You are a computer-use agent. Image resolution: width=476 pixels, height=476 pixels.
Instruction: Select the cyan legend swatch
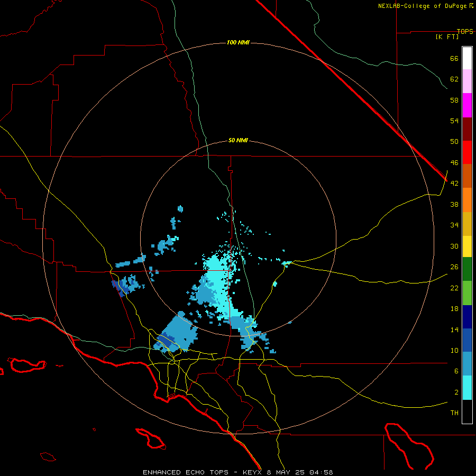point(467,387)
